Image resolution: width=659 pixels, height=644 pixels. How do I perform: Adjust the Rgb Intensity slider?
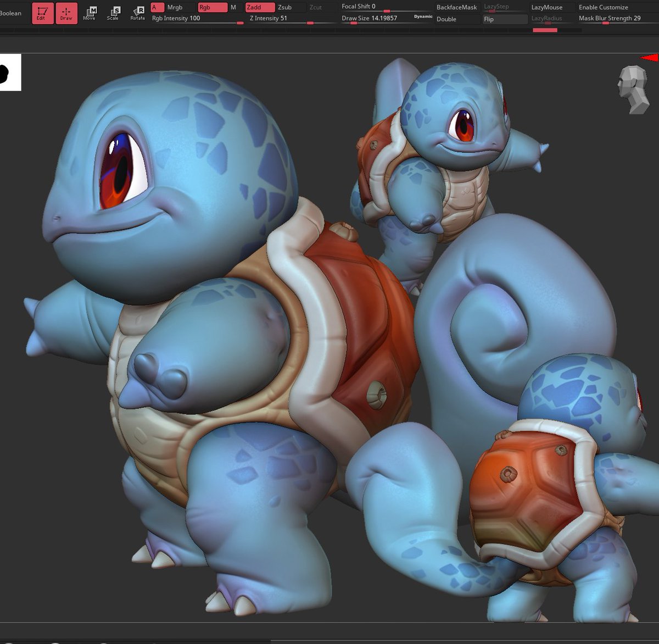198,19
